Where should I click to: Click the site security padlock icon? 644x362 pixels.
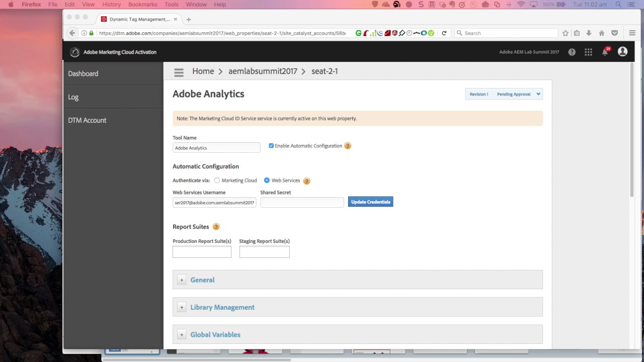pos(91,33)
